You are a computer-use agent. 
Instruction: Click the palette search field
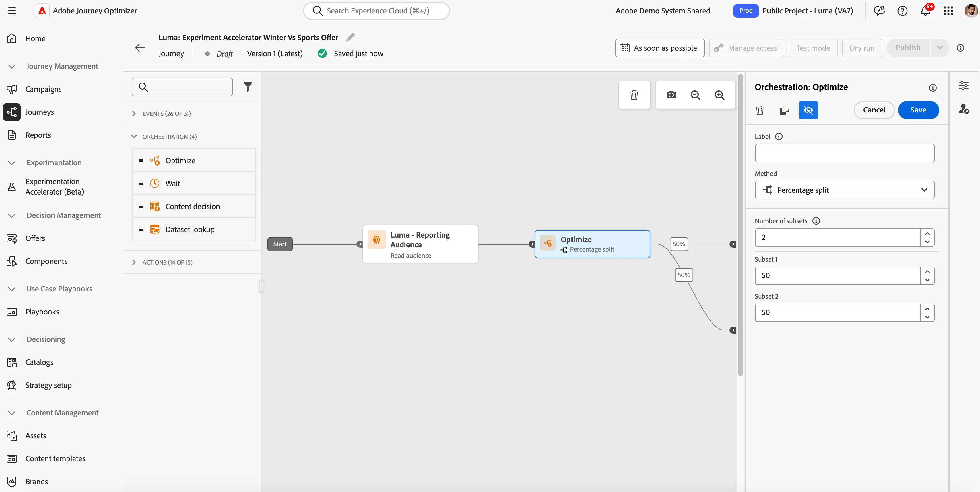182,87
